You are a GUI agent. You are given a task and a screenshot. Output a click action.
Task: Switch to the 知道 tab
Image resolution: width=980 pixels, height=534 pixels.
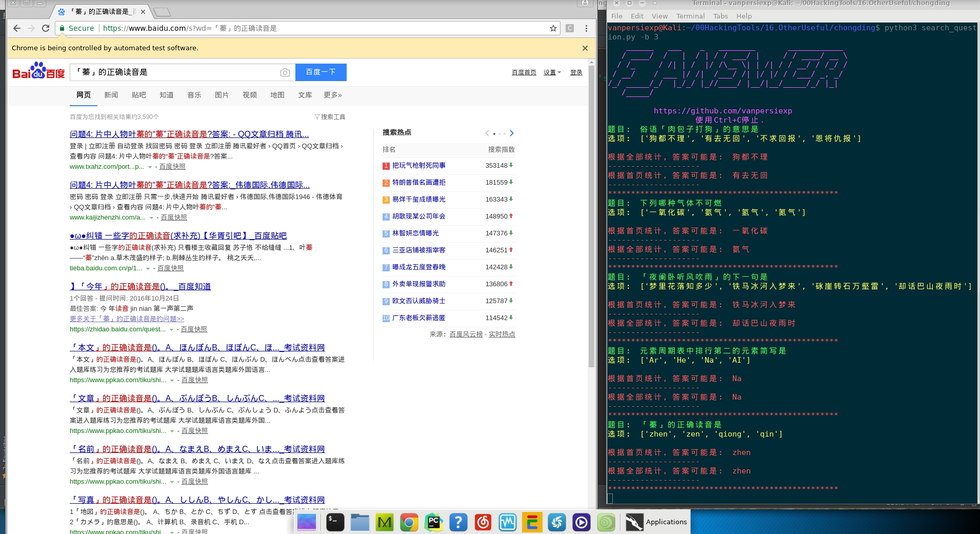167,95
